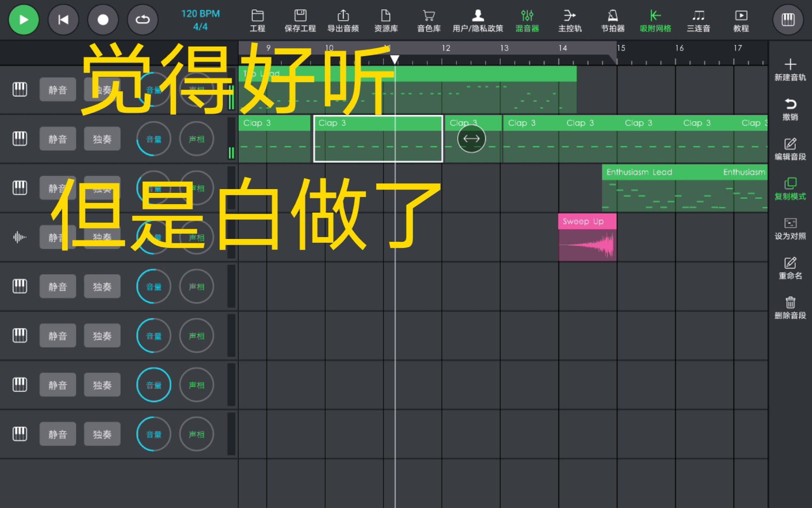
Task: Click the fifth track keyboard icon
Action: (20, 286)
